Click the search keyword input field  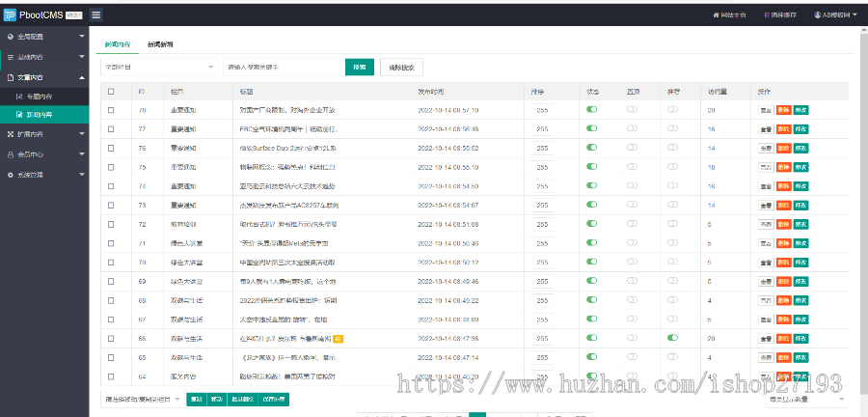tap(282, 67)
